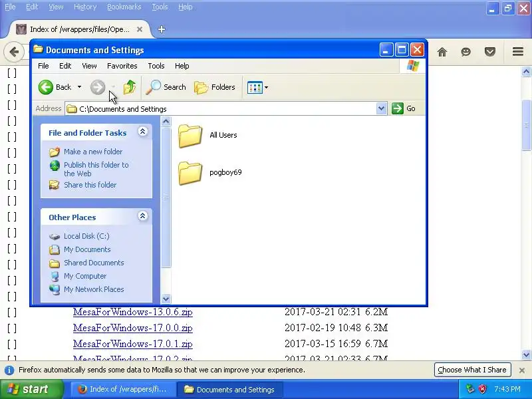Click the Firefox Home icon
The image size is (532, 399).
442,52
